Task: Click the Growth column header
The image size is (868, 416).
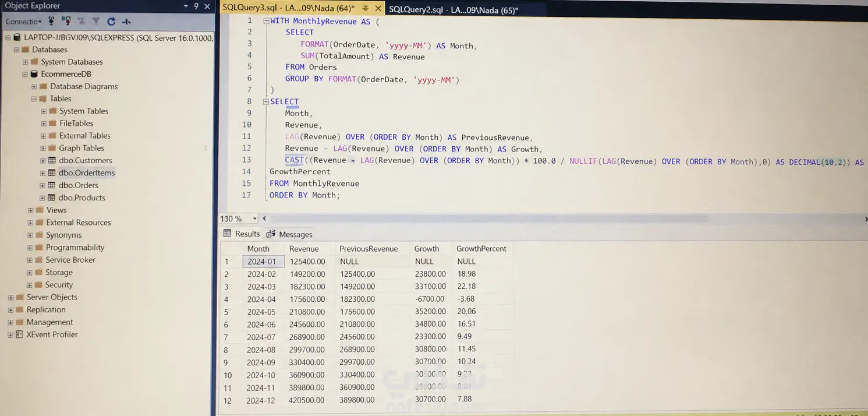Action: [430, 249]
